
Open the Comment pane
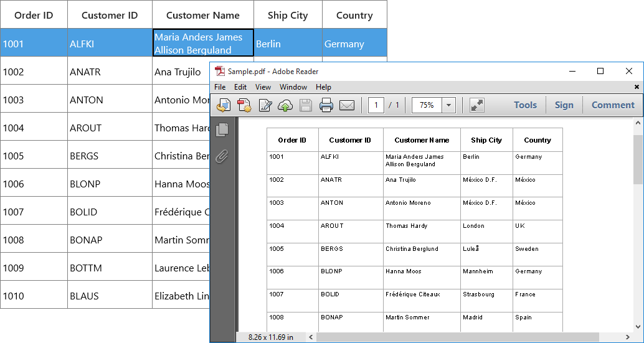613,105
